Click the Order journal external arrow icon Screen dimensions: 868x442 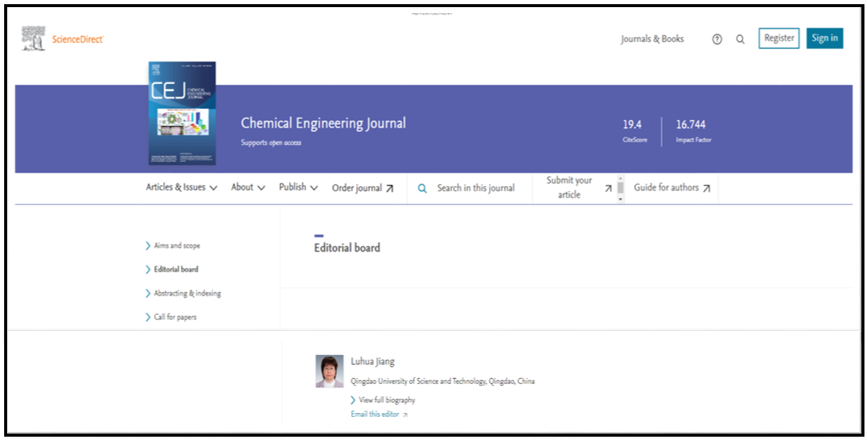tap(390, 189)
